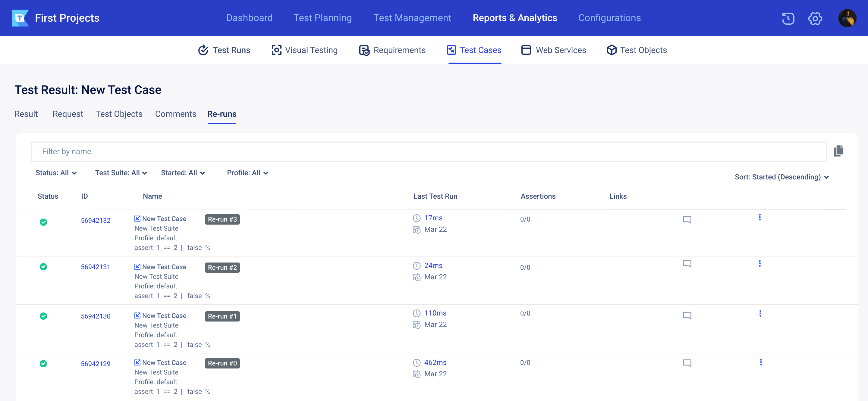The height and width of the screenshot is (401, 868).
Task: Click the settings gear icon top right
Action: point(816,18)
